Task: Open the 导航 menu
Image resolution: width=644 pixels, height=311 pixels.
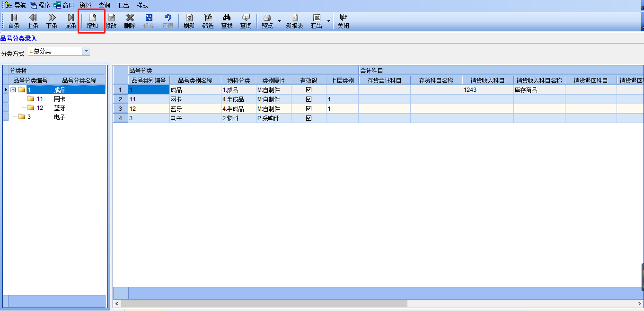Action: coord(16,5)
